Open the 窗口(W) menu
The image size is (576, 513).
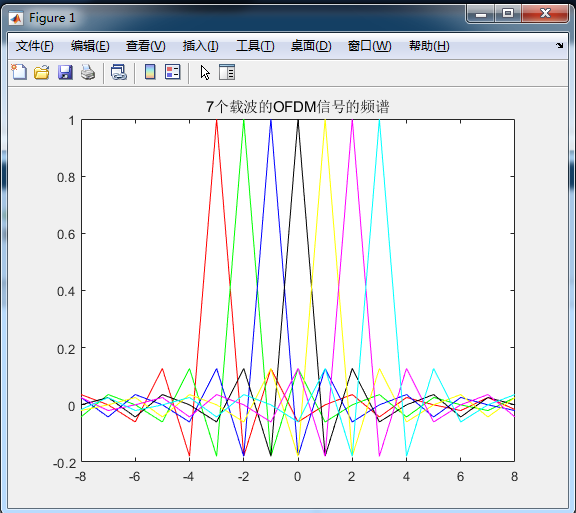(369, 46)
